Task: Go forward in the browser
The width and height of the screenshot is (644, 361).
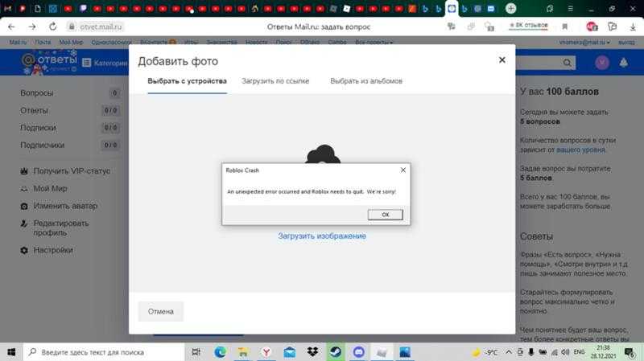Action: pyautogui.click(x=32, y=27)
